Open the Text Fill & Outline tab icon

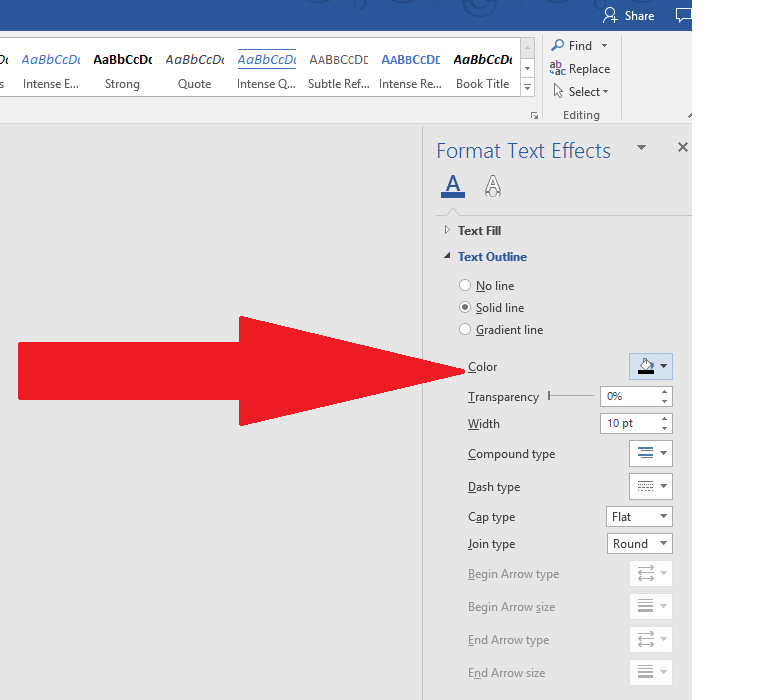[x=453, y=186]
